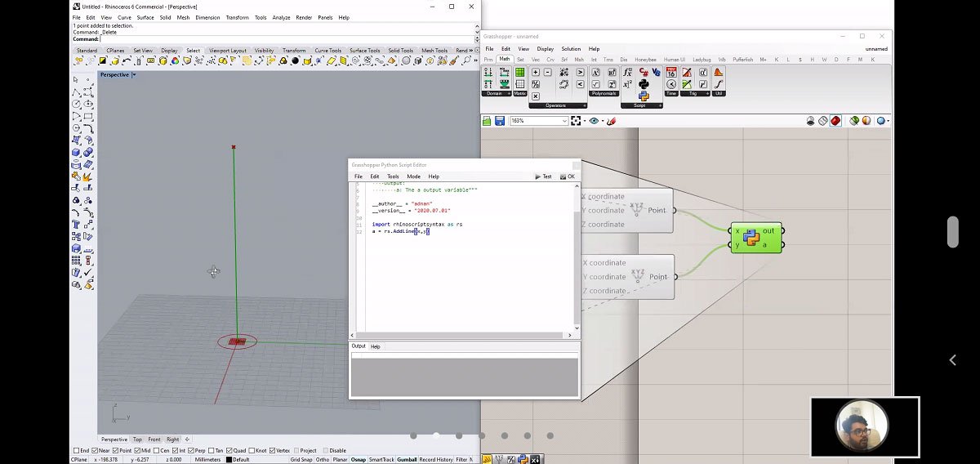Click the Grasshopper save file icon
The image size is (980, 464).
(500, 121)
